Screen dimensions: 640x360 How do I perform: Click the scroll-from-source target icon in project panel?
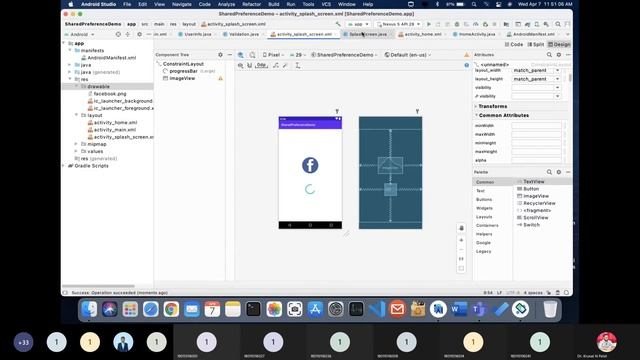[118, 34]
